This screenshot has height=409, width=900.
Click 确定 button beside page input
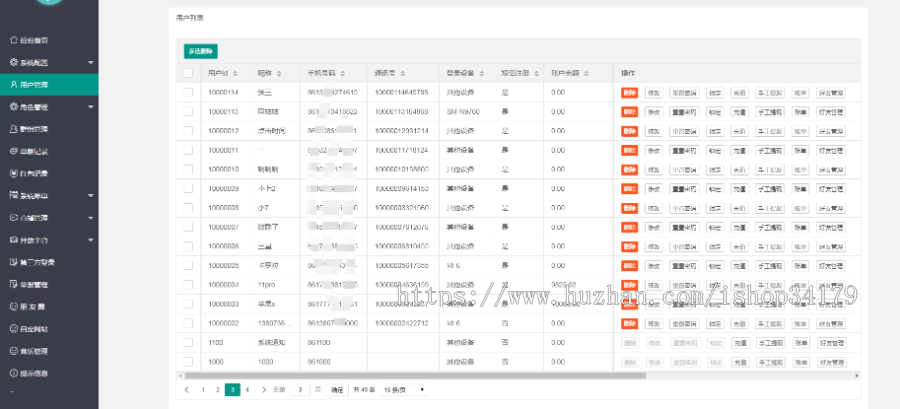coord(337,390)
